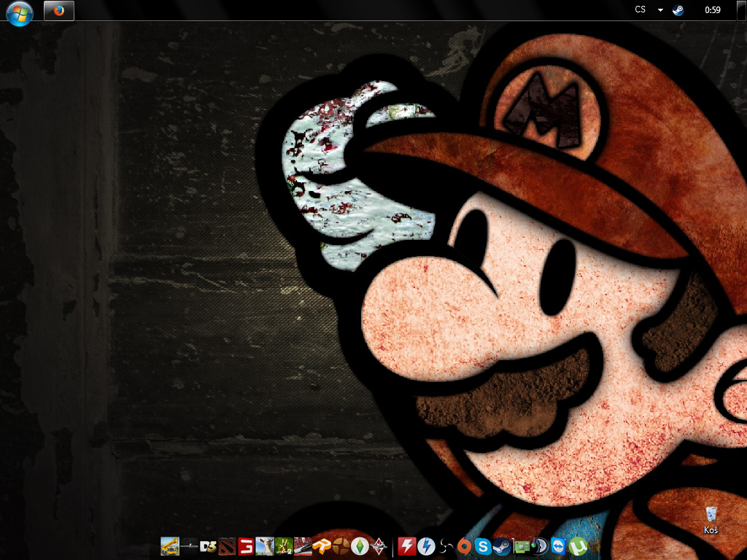The image size is (747, 560).
Task: Launch Team Fortress 2 from dock
Action: pos(341,546)
